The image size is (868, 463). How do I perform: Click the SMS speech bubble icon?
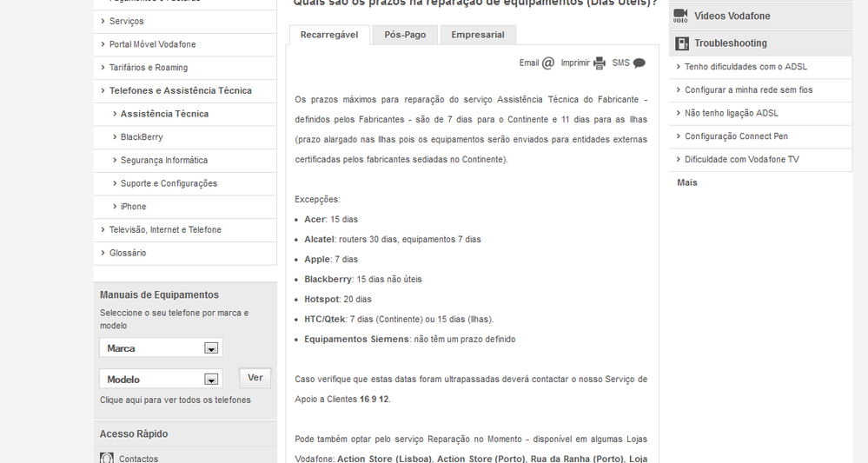pyautogui.click(x=639, y=63)
